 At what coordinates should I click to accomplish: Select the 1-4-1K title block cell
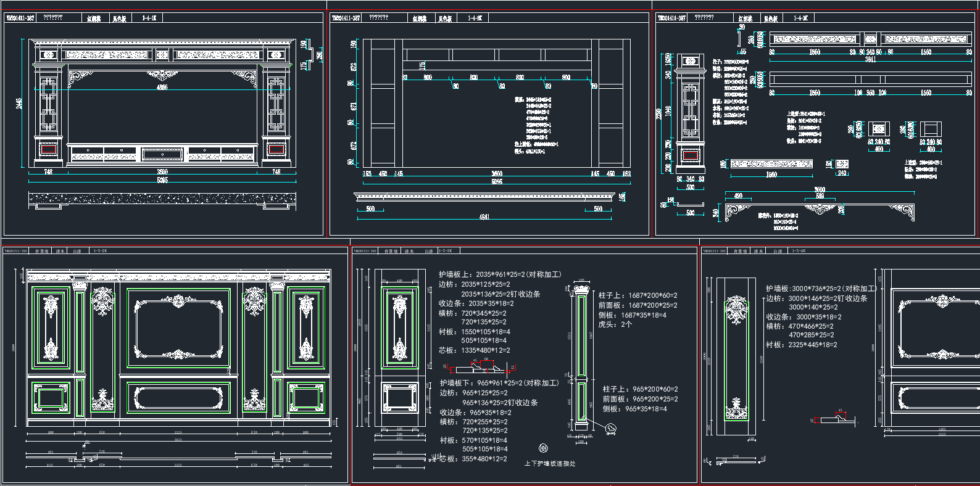(149, 19)
